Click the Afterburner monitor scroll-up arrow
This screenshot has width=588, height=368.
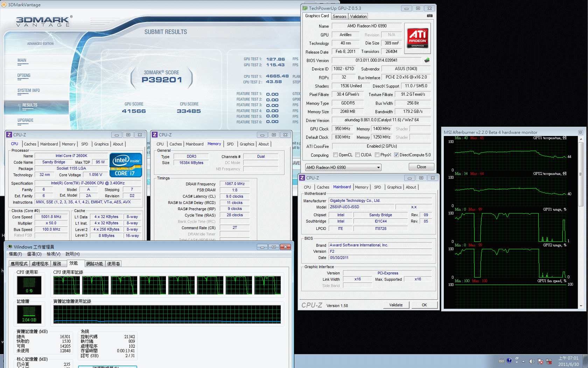click(581, 139)
